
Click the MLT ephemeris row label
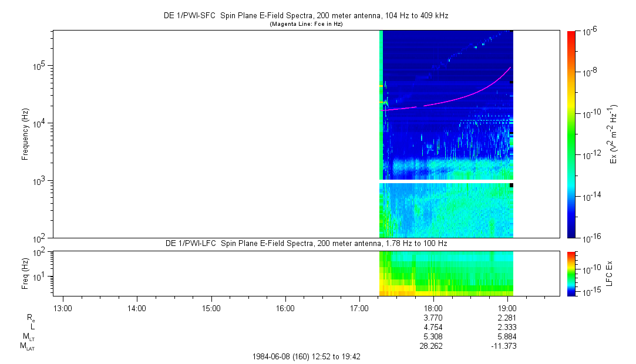coord(28,336)
